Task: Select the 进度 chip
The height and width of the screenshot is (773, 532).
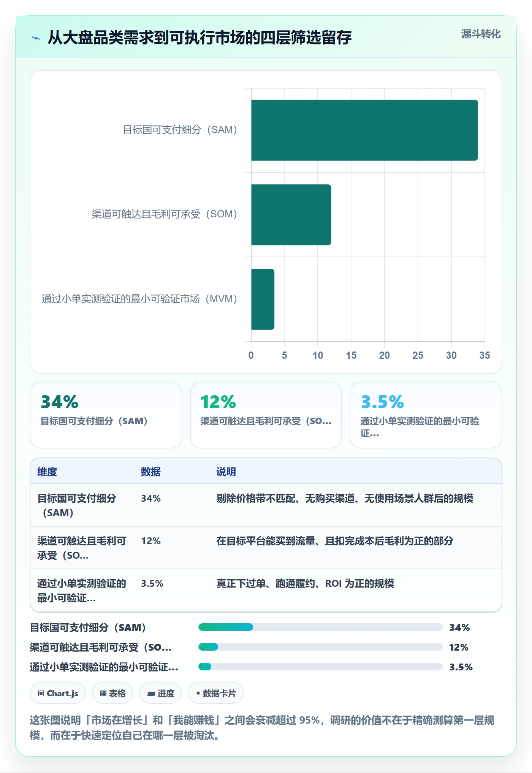Action: pyautogui.click(x=160, y=693)
